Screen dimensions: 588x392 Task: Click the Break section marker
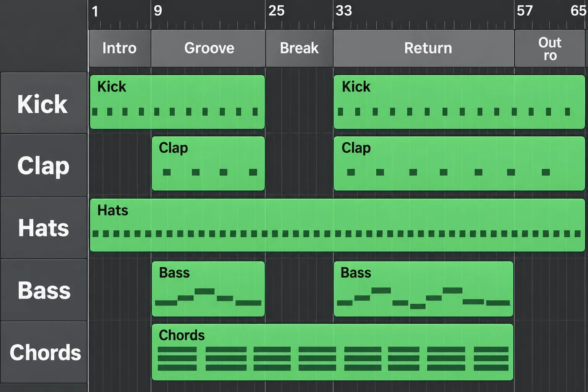[299, 48]
